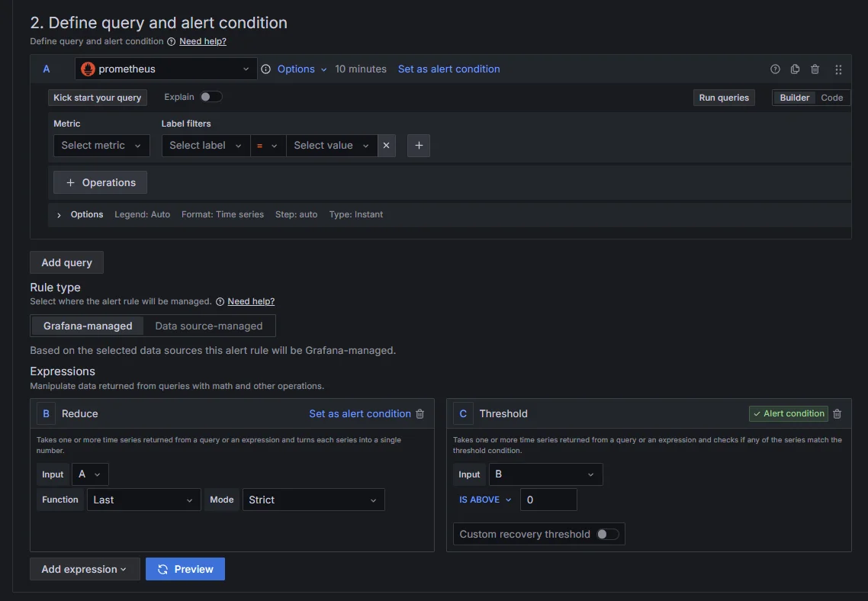868x601 pixels.
Task: Click the Run queries button
Action: coord(723,97)
